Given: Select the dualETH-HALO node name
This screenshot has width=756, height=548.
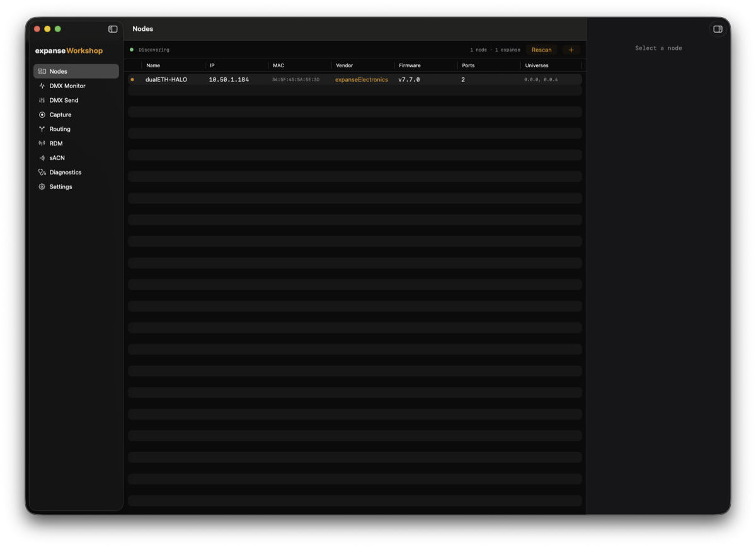Looking at the screenshot, I should 166,80.
